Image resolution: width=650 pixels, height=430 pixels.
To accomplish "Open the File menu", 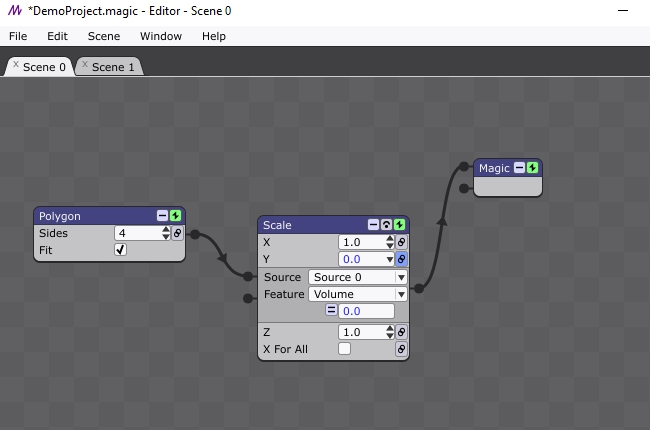I will 18,36.
